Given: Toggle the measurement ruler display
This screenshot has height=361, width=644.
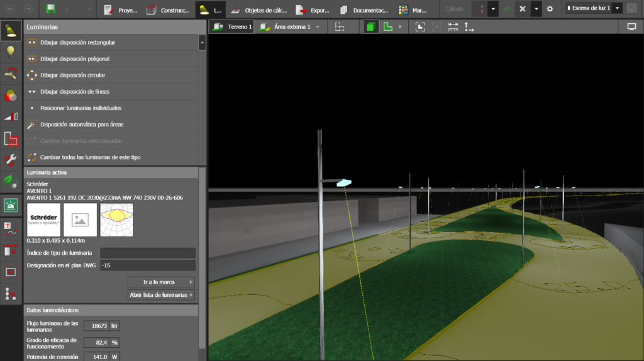Looking at the screenshot, I should coord(453,27).
